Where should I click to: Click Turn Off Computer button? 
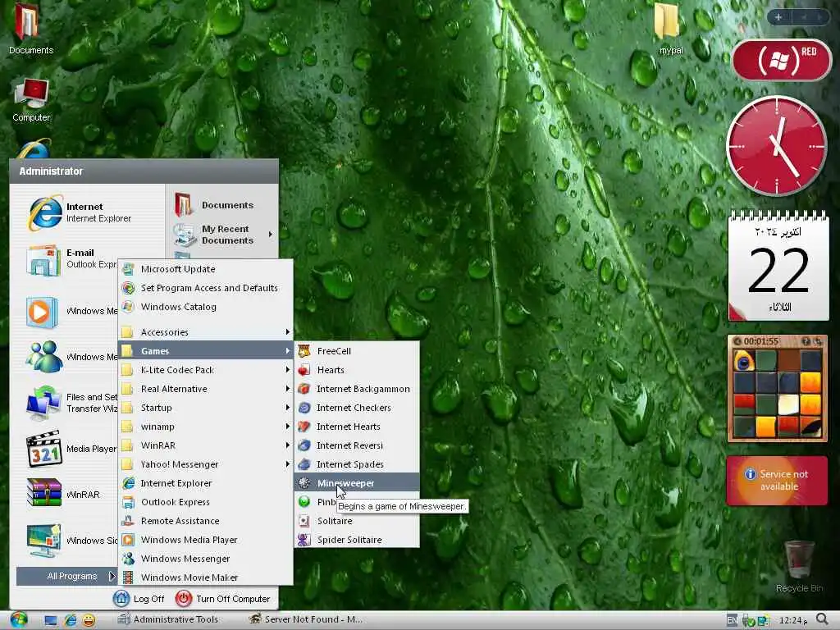223,598
